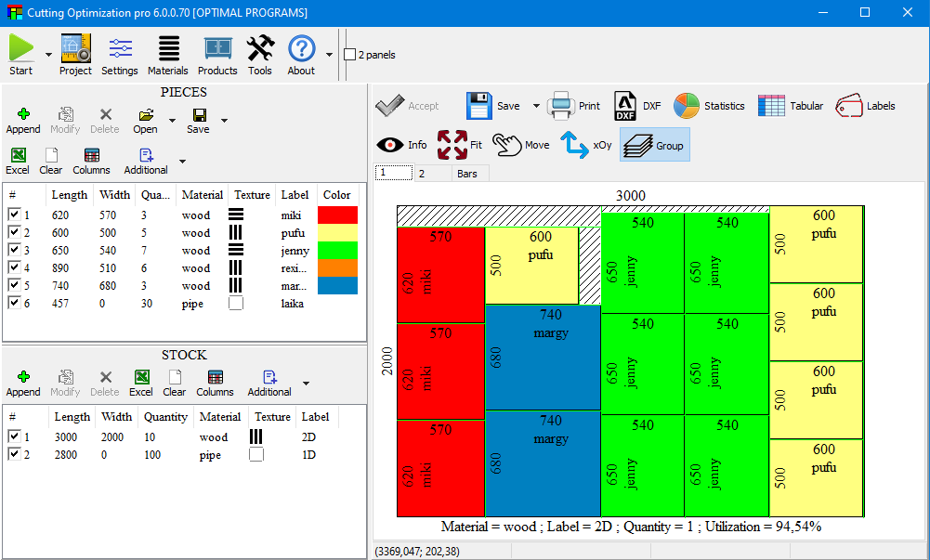Image resolution: width=930 pixels, height=560 pixels.
Task: Fit the layout to view
Action: coord(462,145)
